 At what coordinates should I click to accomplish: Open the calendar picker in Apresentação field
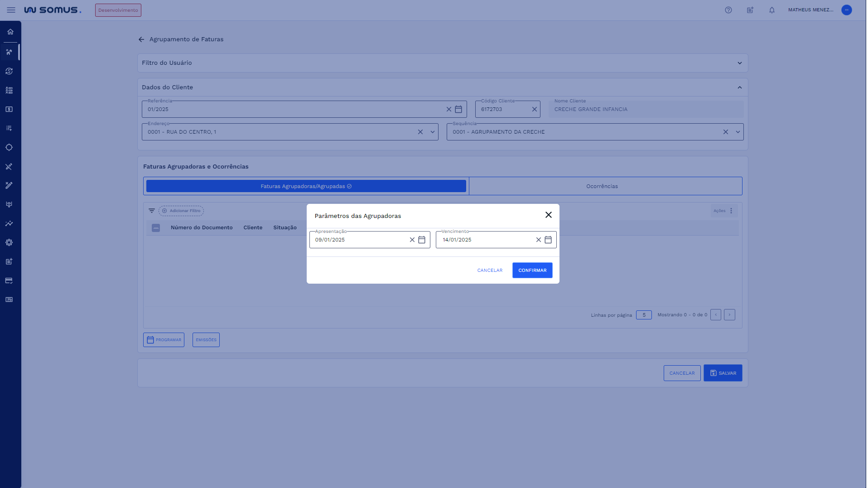pos(421,240)
